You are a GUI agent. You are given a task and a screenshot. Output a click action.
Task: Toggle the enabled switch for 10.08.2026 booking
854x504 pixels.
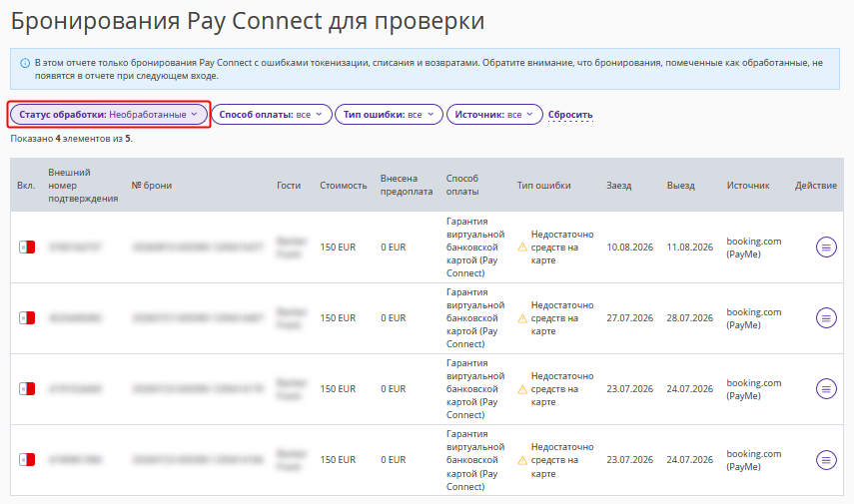click(27, 248)
